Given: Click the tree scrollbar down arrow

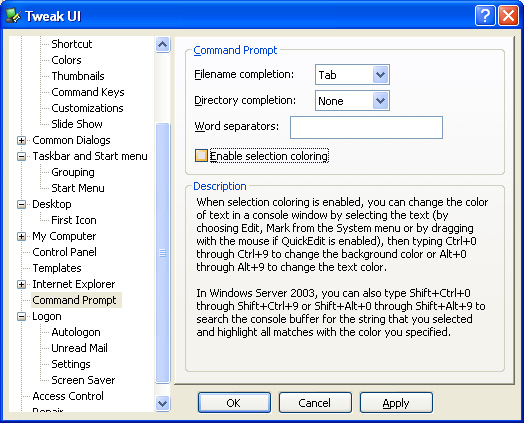Looking at the screenshot, I should click(162, 404).
